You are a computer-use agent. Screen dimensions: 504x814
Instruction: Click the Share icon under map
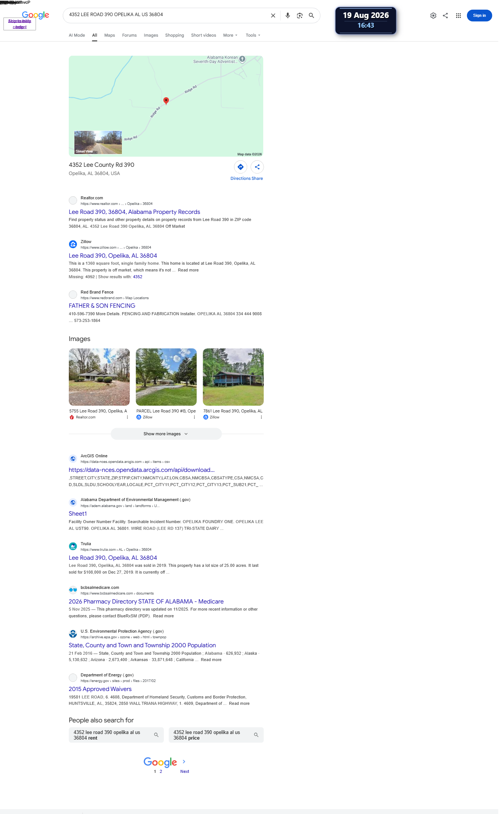(x=257, y=167)
